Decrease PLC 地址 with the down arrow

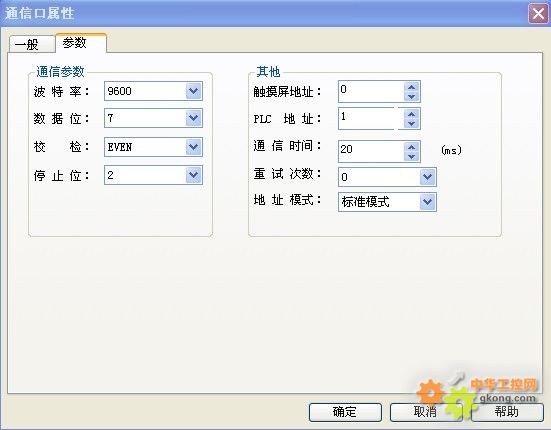pos(411,123)
